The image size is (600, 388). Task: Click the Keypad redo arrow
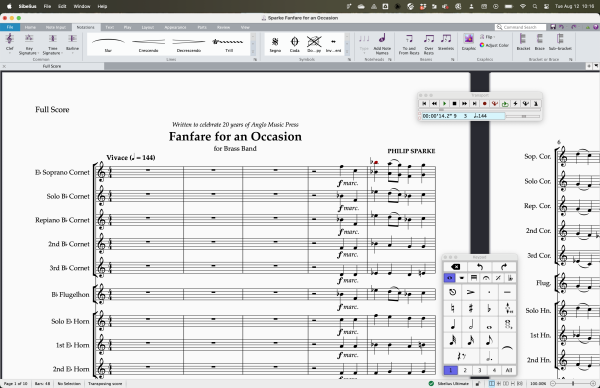coord(504,267)
